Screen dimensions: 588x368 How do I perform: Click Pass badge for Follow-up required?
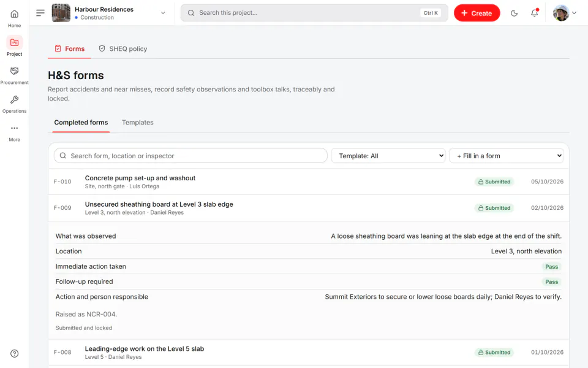click(551, 282)
